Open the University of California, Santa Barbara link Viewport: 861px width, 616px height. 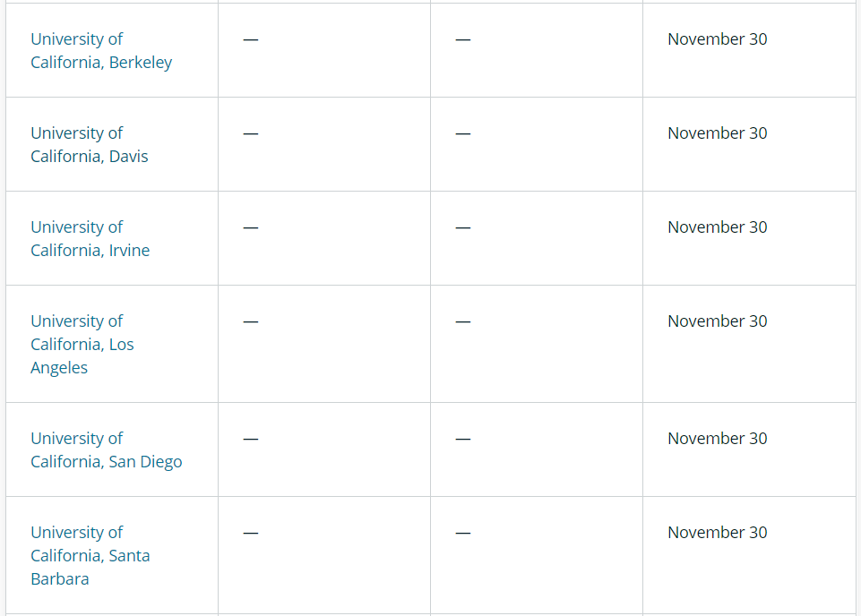coord(90,556)
